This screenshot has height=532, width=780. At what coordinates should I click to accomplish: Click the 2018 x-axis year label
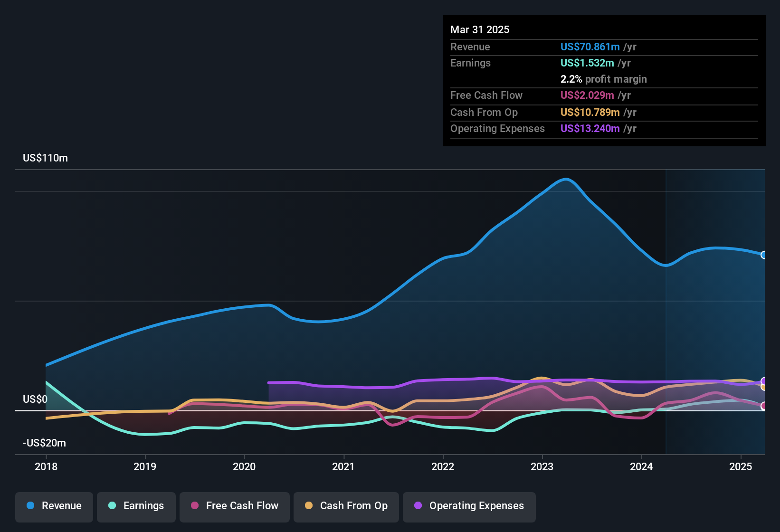[x=46, y=466]
